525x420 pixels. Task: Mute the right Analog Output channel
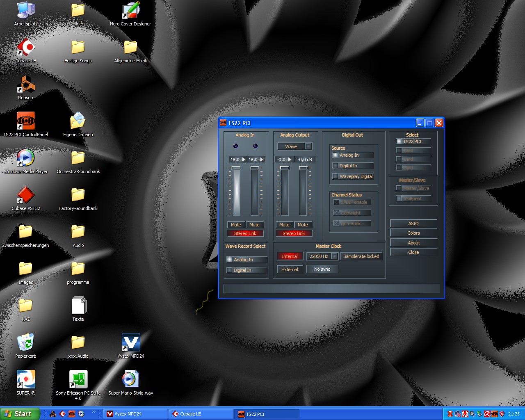pos(303,225)
